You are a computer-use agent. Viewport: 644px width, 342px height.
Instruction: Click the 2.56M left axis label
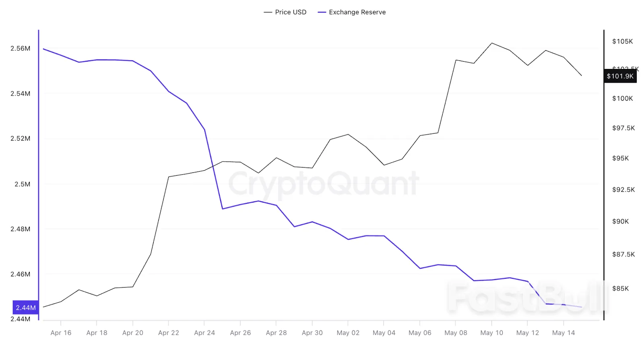coord(21,48)
